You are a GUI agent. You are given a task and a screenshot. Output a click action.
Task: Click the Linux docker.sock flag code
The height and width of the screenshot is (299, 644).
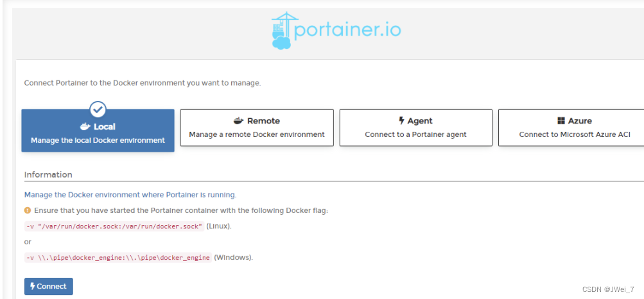point(114,226)
